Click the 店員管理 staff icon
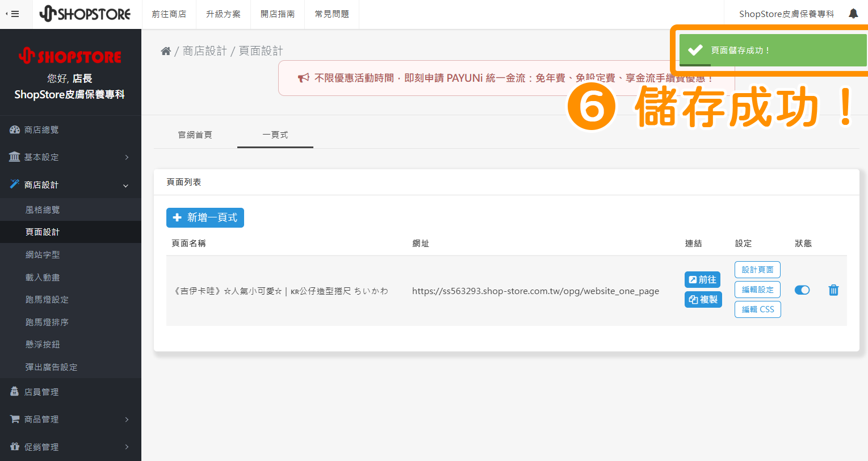Image resolution: width=868 pixels, height=461 pixels. click(15, 391)
